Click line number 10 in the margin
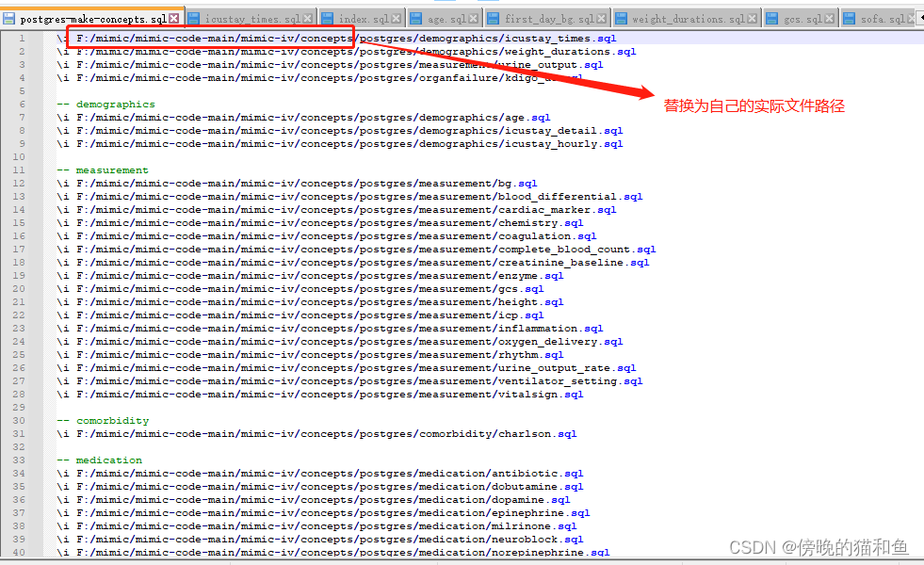Screen dimensions: 924x565 click(19, 157)
